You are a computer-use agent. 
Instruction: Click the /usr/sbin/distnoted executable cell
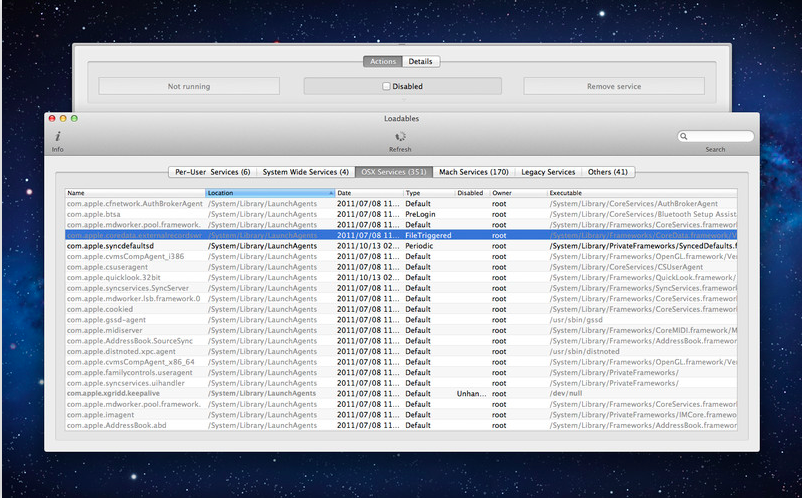pos(585,351)
